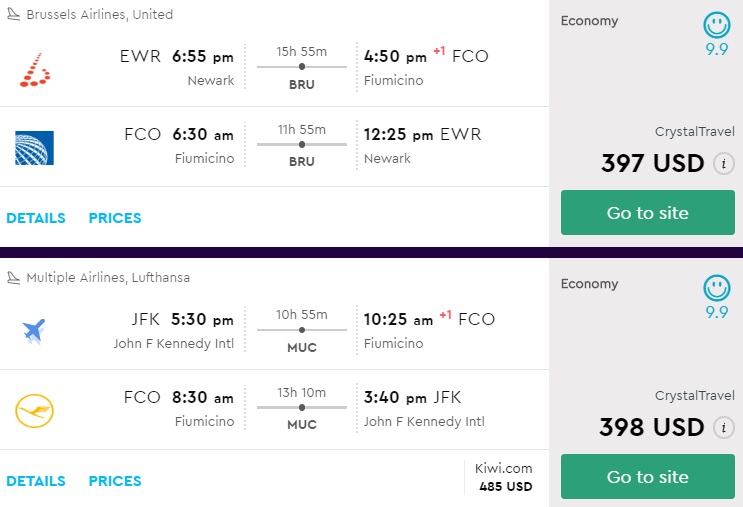Click the Lufthansa crane logo
743x507 pixels.
click(x=34, y=410)
